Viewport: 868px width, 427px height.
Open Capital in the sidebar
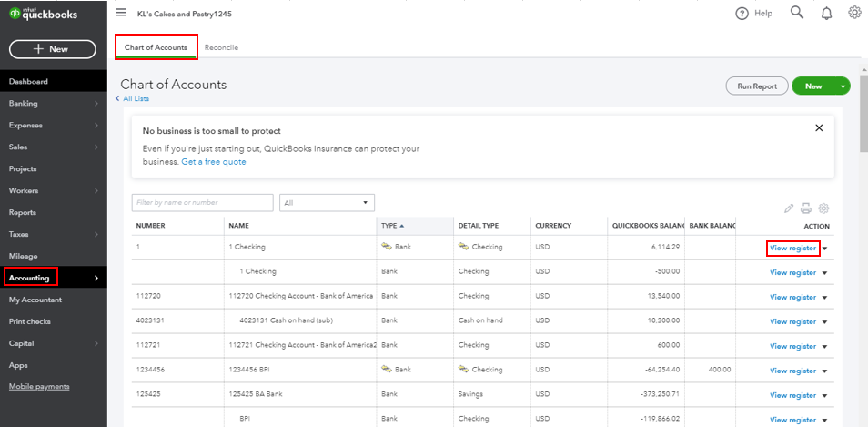tap(53, 343)
